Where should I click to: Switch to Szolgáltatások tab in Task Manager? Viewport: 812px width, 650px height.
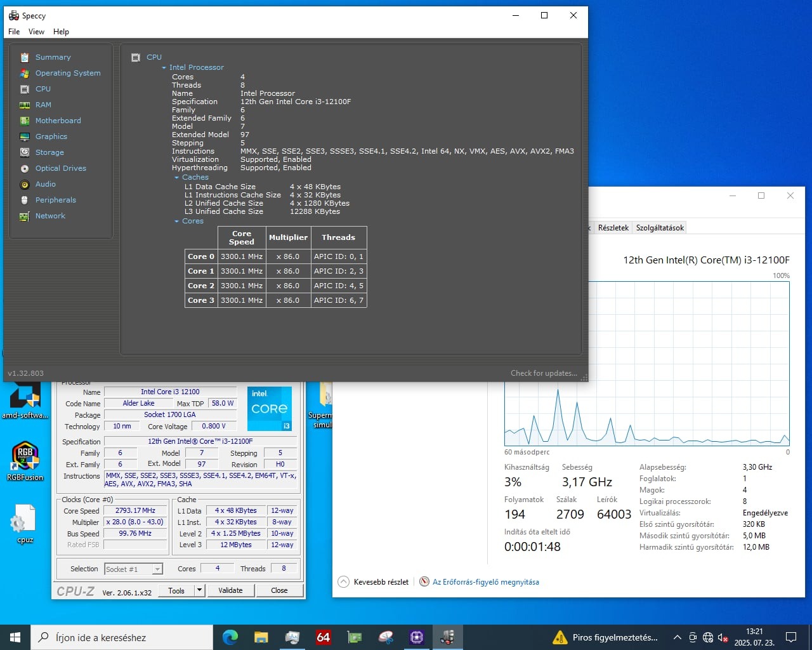pyautogui.click(x=660, y=227)
